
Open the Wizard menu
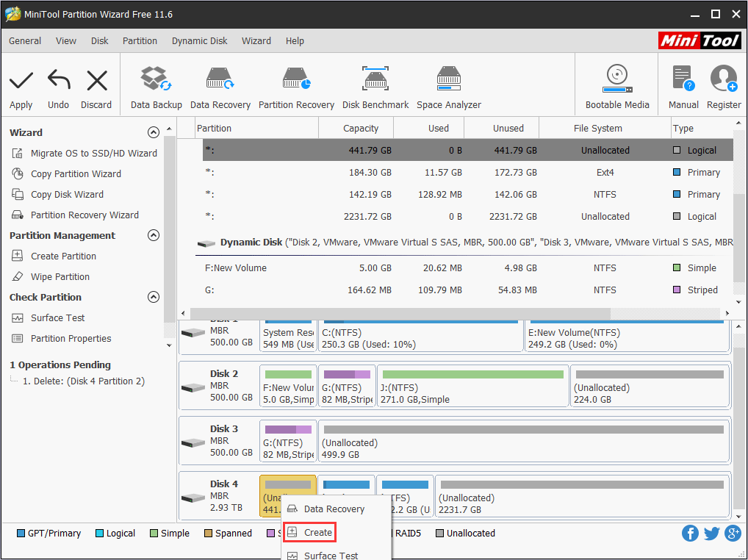tap(256, 41)
